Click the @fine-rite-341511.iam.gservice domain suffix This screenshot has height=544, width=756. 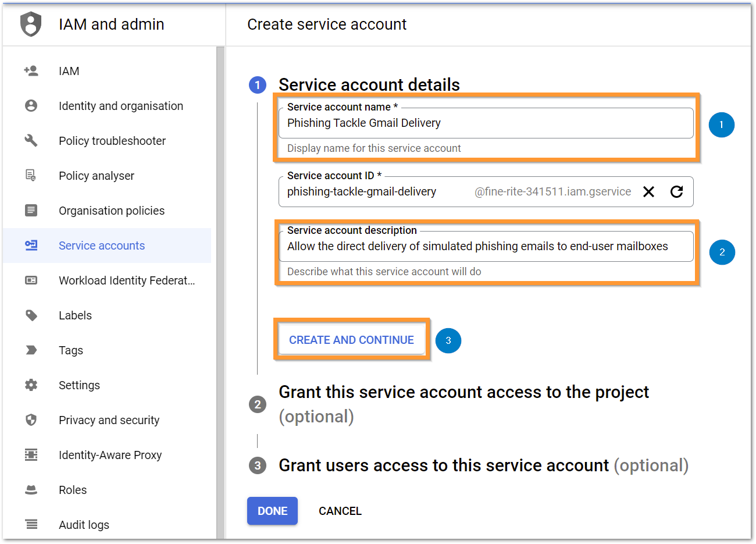552,191
